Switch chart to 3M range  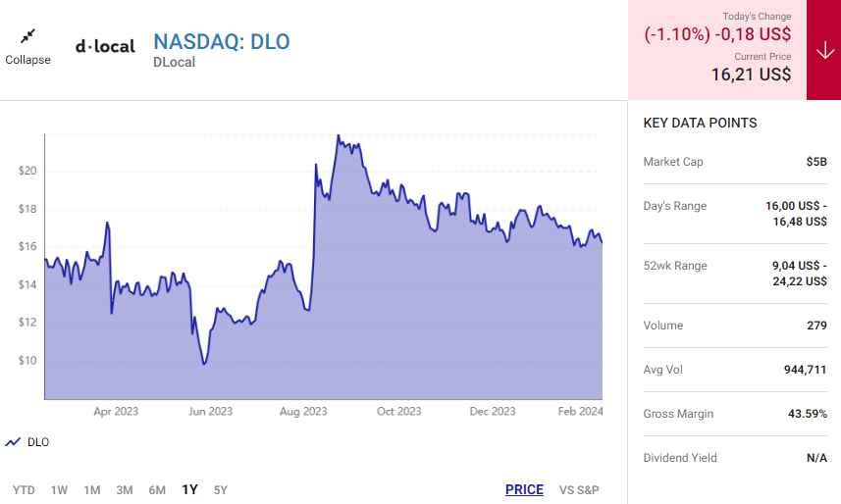tap(125, 489)
